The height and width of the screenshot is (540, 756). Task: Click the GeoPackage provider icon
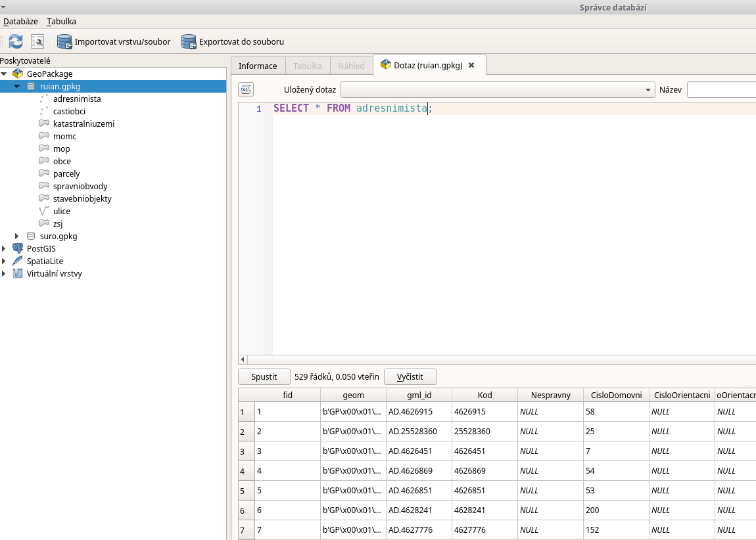click(18, 74)
